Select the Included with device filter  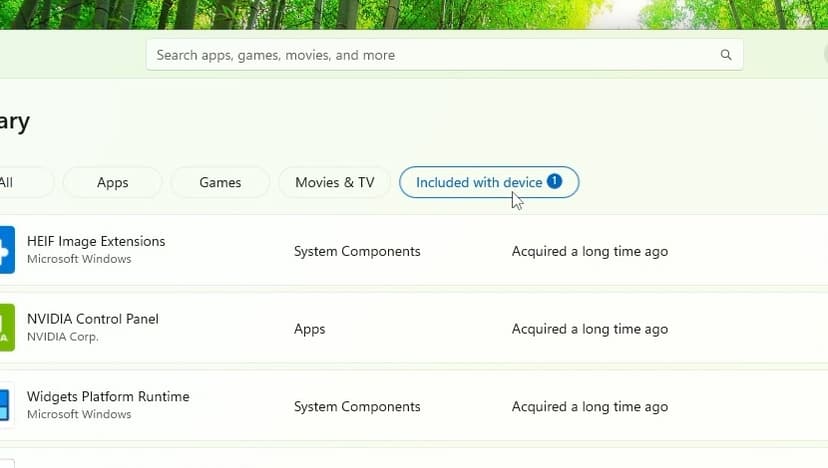click(x=478, y=182)
